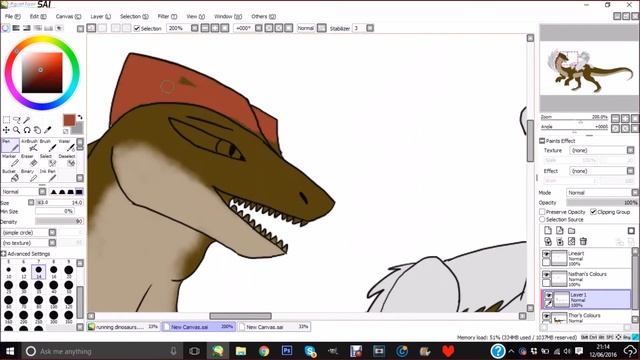This screenshot has width=640, height=360.
Task: Swap foreground and background colors
Action: 80,117
